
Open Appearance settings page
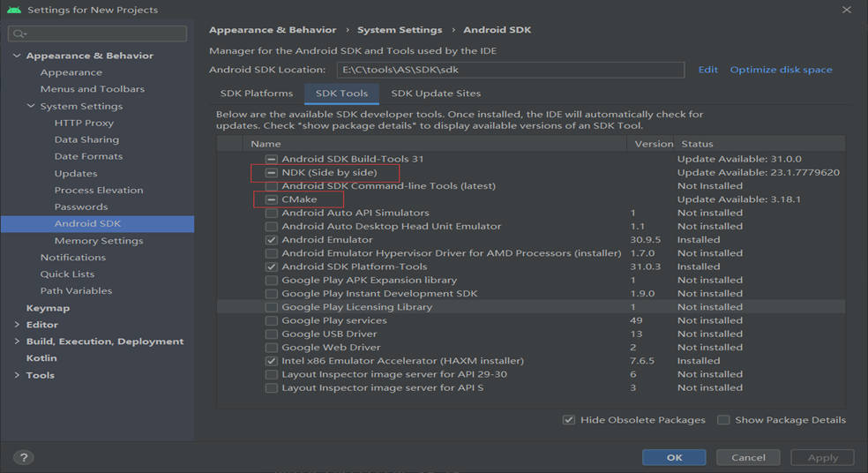pyautogui.click(x=71, y=72)
